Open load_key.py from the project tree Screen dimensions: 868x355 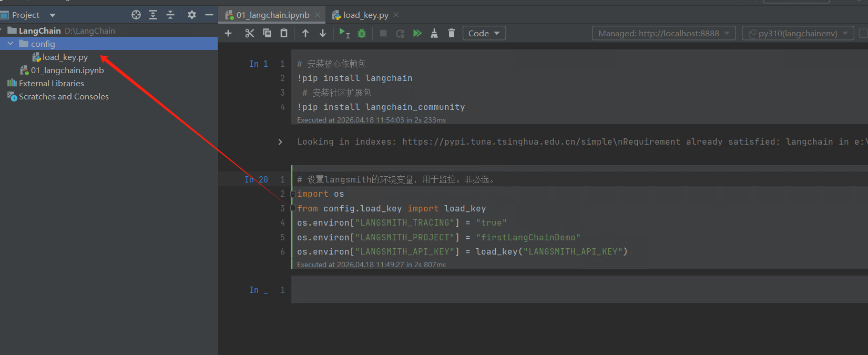(x=65, y=57)
